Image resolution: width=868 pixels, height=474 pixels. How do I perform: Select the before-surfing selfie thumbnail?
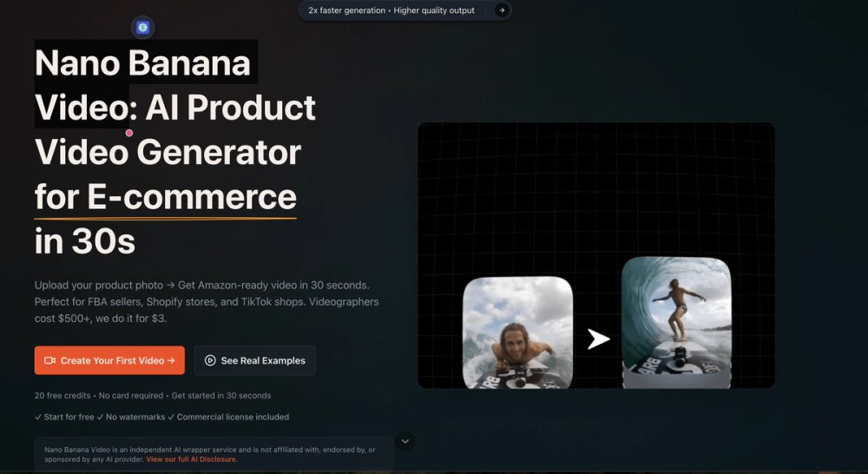(517, 332)
